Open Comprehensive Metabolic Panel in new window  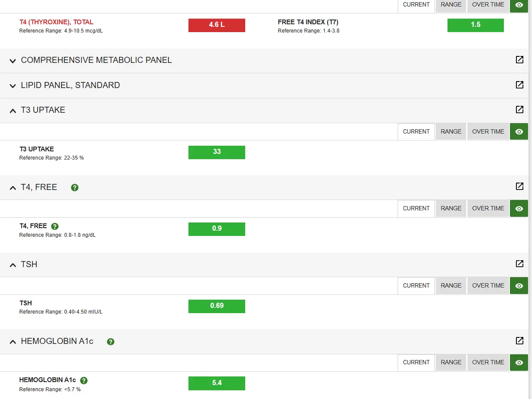point(519,60)
